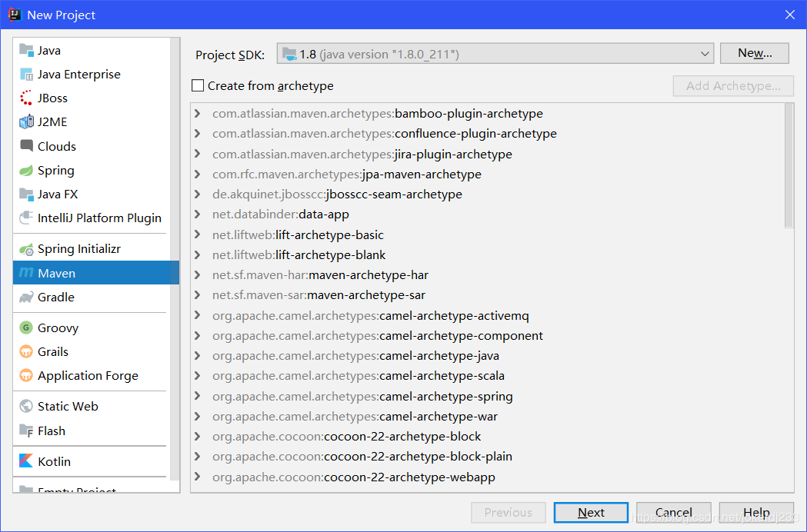Open Help for the dialog

(x=756, y=513)
